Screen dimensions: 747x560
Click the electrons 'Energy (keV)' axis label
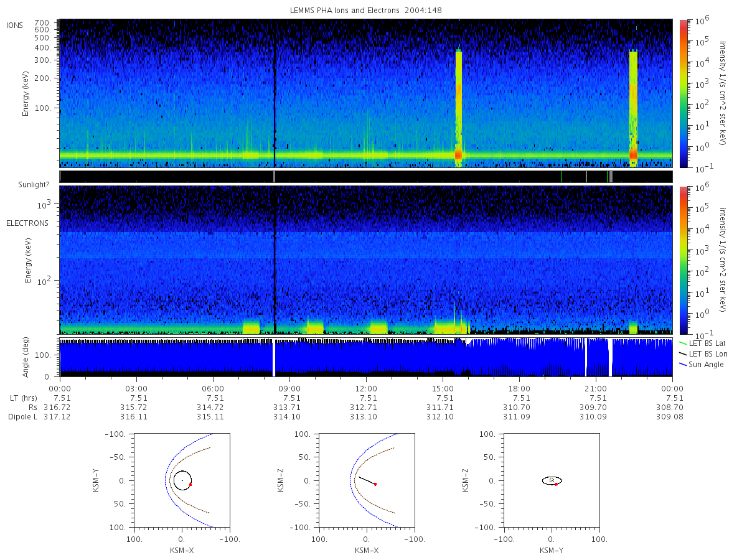(x=27, y=260)
